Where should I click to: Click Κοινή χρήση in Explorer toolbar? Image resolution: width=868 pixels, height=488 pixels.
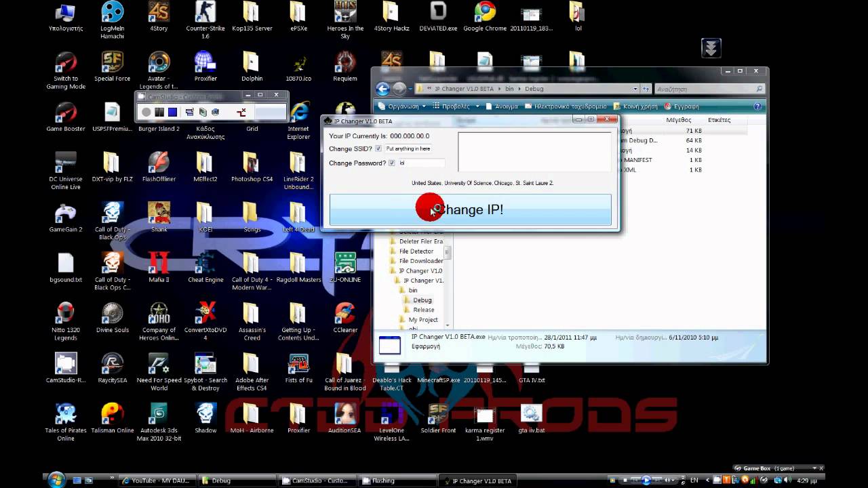(635, 106)
